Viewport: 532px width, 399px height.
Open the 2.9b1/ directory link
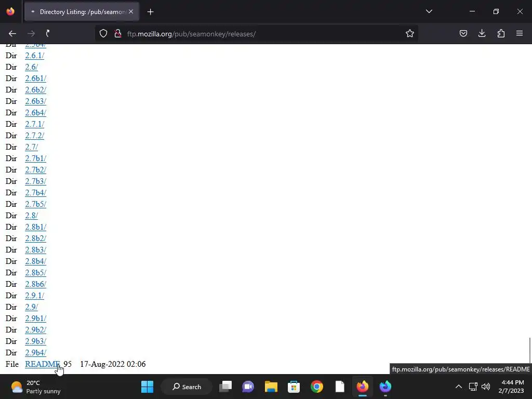[36, 318]
